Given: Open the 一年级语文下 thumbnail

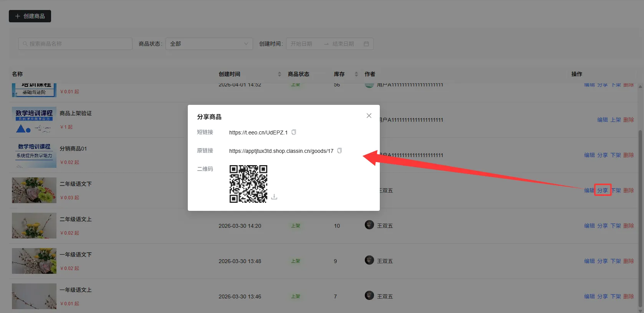Looking at the screenshot, I should click(x=34, y=261).
